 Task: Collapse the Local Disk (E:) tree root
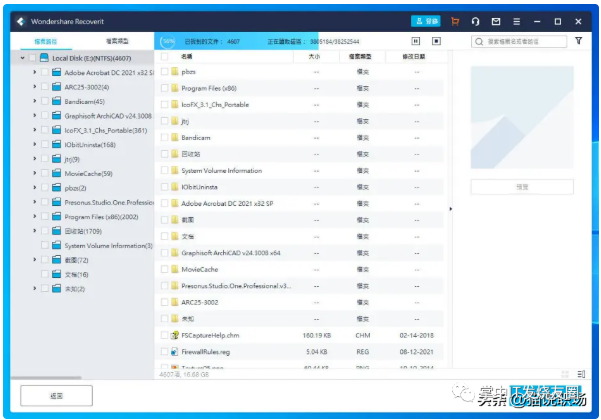pos(23,58)
